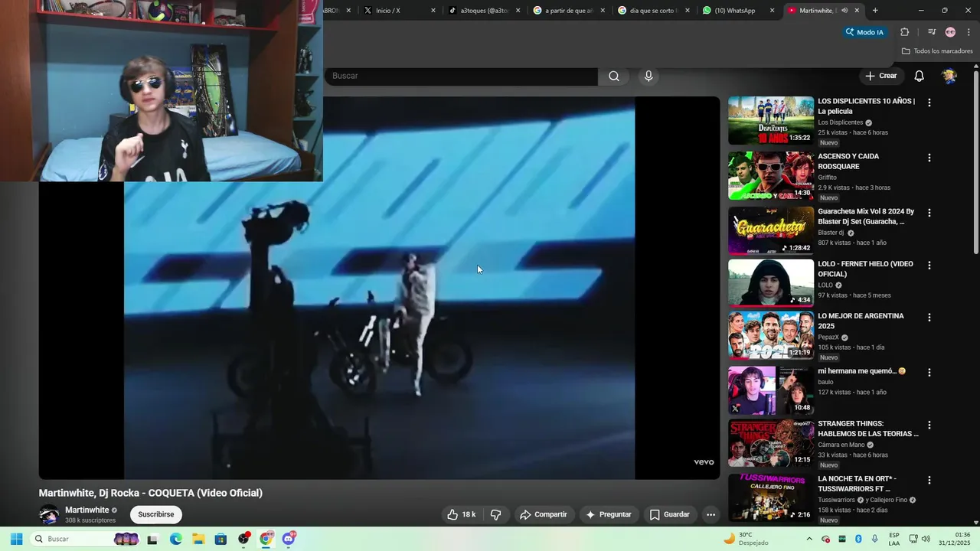The height and width of the screenshot is (551, 980).
Task: Open options for ASCENSO Y CAIDA RODSQUARE
Action: [x=929, y=158]
